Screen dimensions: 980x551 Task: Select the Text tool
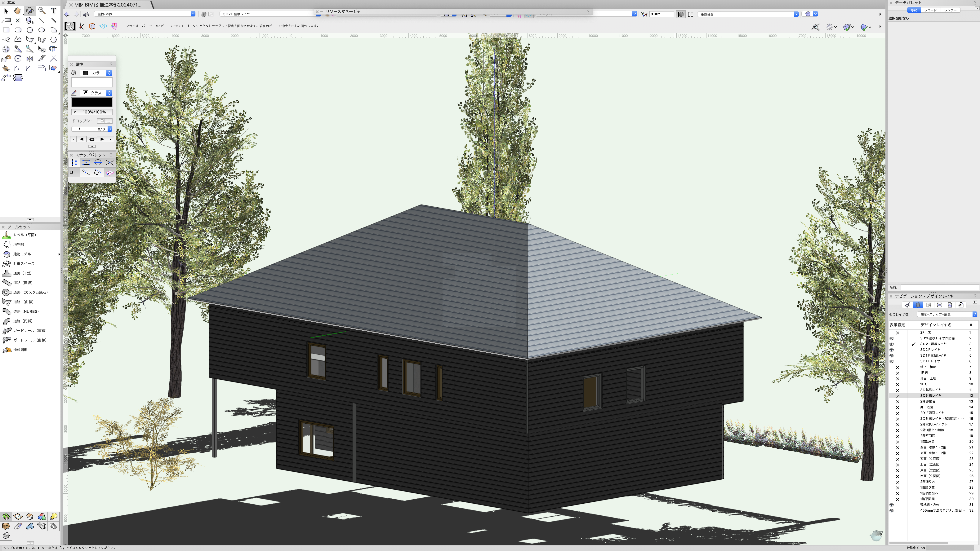tap(54, 11)
